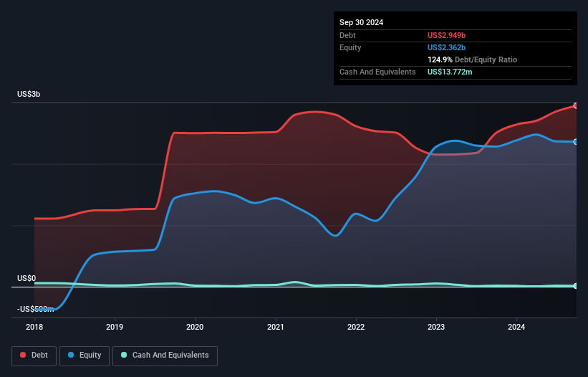Select the Cash endpoint marker on chart
The width and height of the screenshot is (588, 377).
tap(576, 286)
